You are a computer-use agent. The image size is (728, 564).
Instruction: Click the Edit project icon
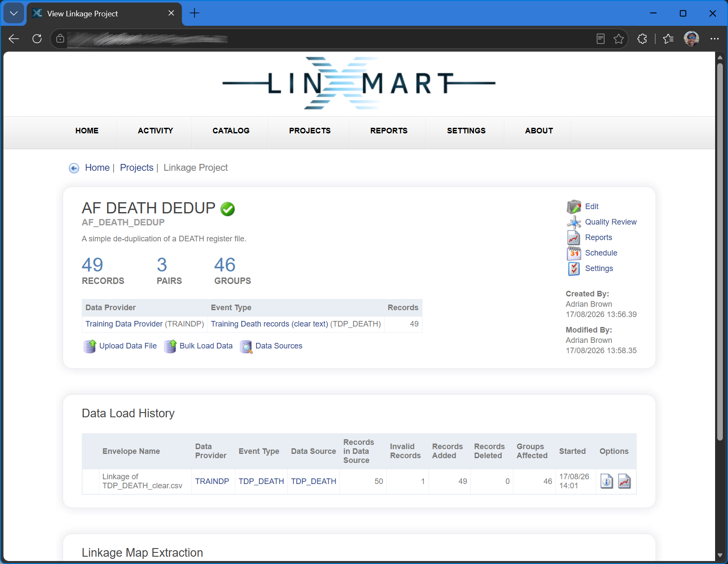(x=574, y=207)
